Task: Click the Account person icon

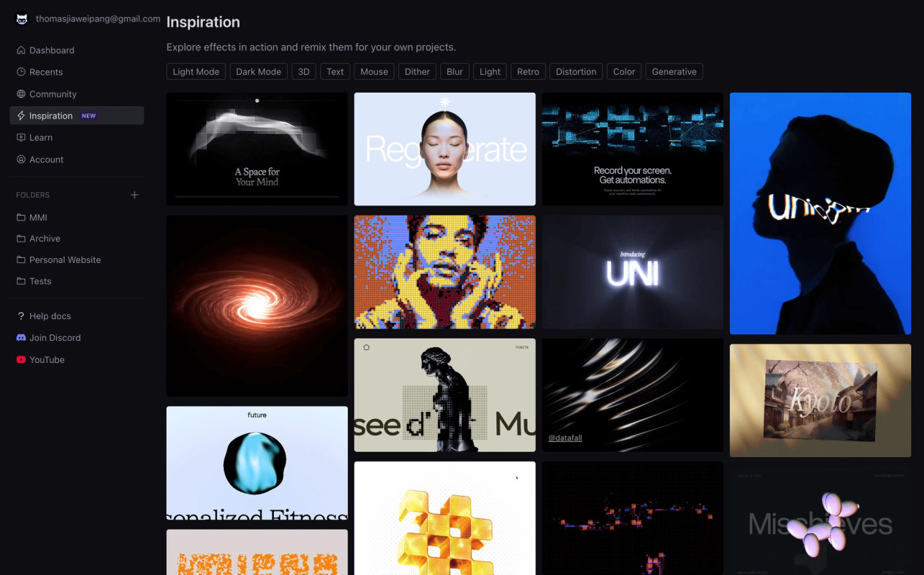Action: coord(21,160)
